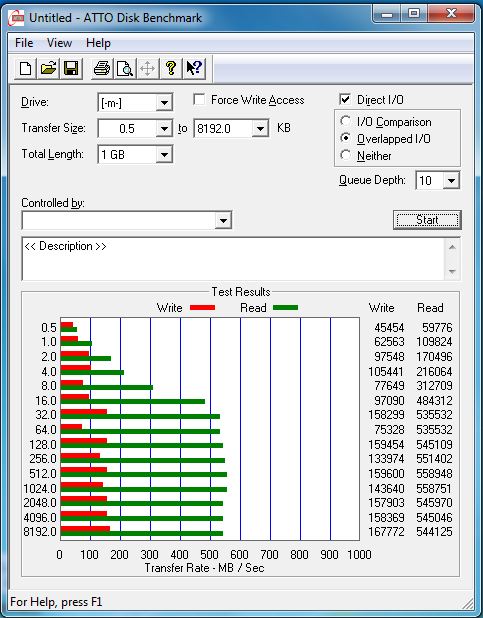Click the red Write legend swatch
Viewport: 483px width, 618px height.
click(x=202, y=307)
